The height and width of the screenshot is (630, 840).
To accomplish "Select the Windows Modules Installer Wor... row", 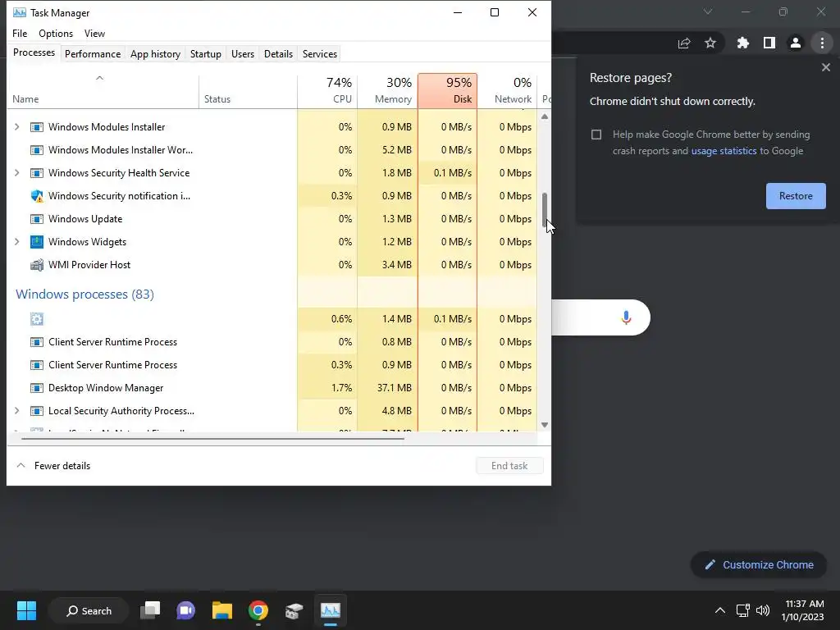I will [272, 150].
